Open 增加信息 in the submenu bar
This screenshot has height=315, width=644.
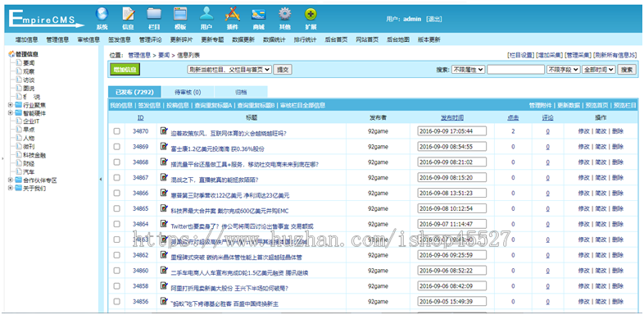click(x=27, y=40)
